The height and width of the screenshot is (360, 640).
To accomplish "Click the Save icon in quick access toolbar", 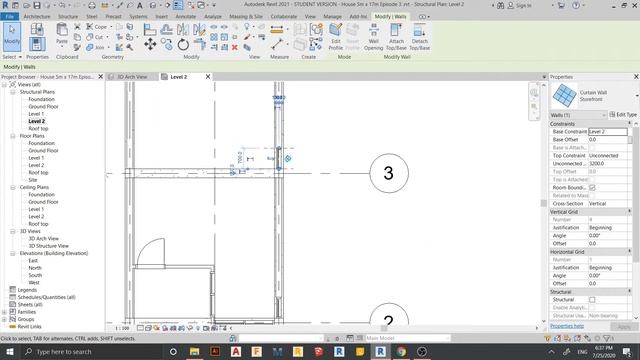I will pyautogui.click(x=37, y=5).
